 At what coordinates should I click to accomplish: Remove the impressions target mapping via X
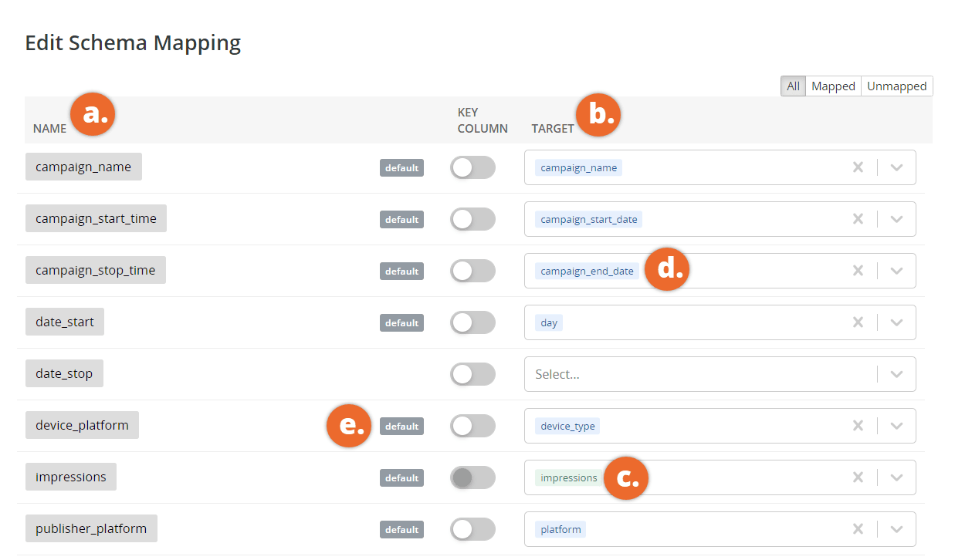click(858, 477)
